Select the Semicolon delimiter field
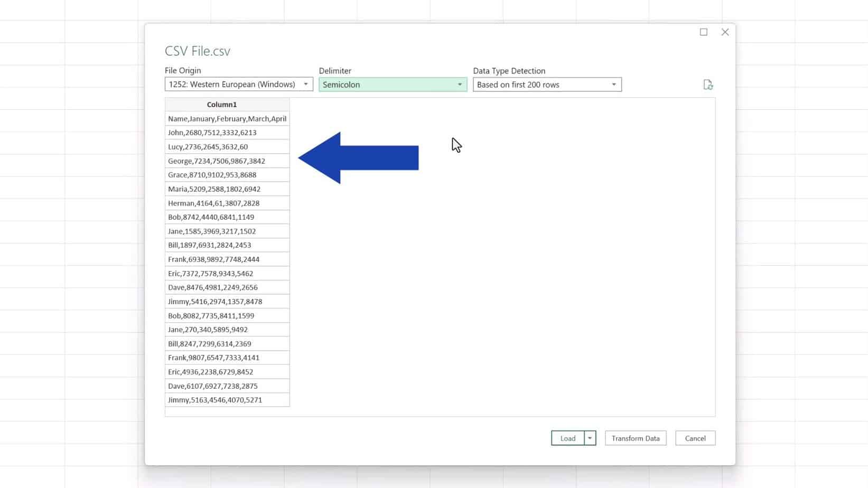The image size is (868, 488). click(386, 85)
